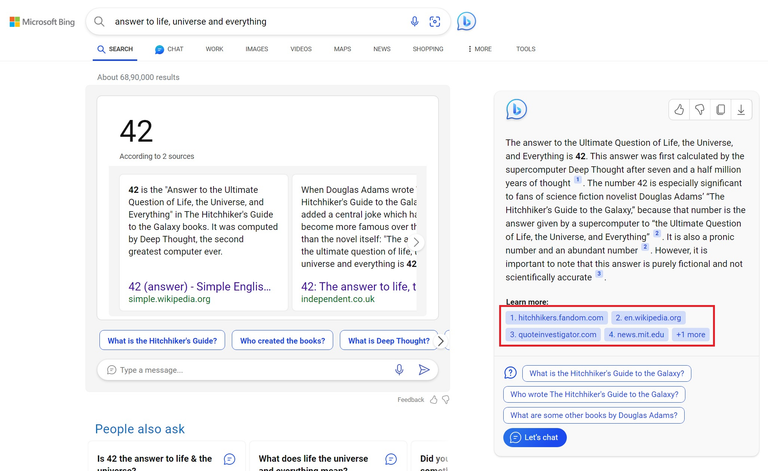Open hitchhikers.fandom.com source link
This screenshot has width=768, height=471.
point(556,318)
